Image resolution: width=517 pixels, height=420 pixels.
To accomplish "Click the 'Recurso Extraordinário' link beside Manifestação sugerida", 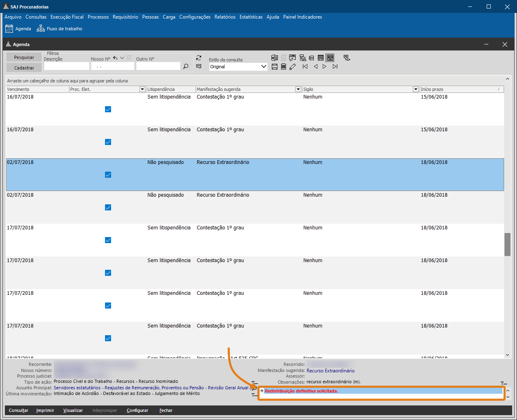I will (330, 371).
